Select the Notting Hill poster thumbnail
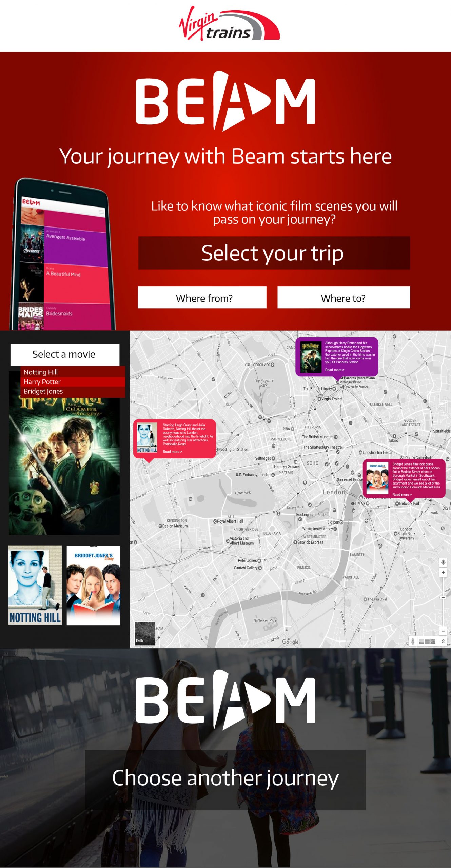This screenshot has height=868, width=451. click(35, 585)
